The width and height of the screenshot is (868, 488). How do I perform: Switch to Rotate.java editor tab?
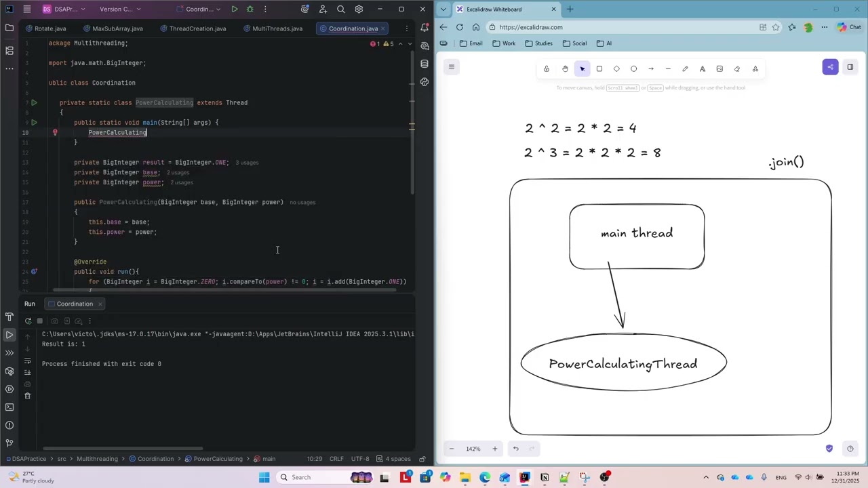tap(45, 28)
